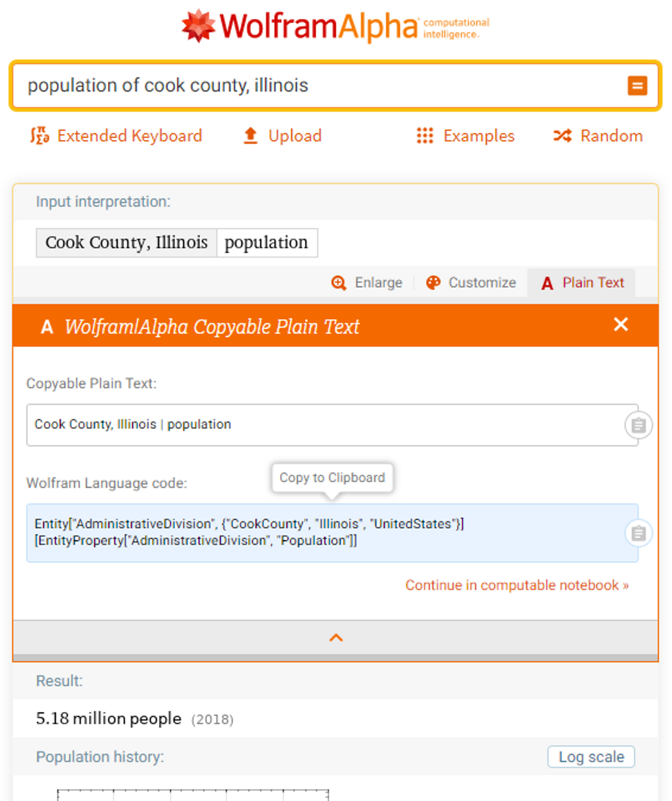Select the Cook County plain text box
The height and width of the screenshot is (801, 672).
point(332,425)
